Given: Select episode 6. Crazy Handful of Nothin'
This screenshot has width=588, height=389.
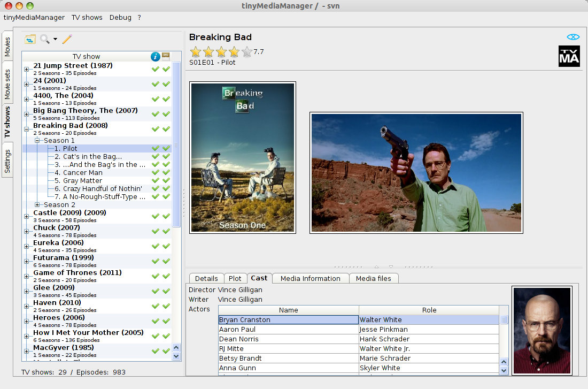Looking at the screenshot, I should (98, 188).
